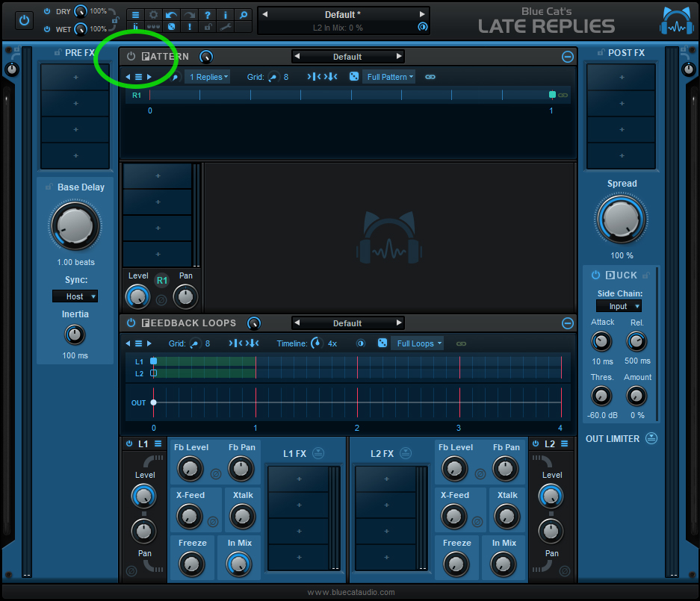This screenshot has width=700, height=601.
Task: Open Feedback Loops section menu lines icon
Action: pos(138,343)
